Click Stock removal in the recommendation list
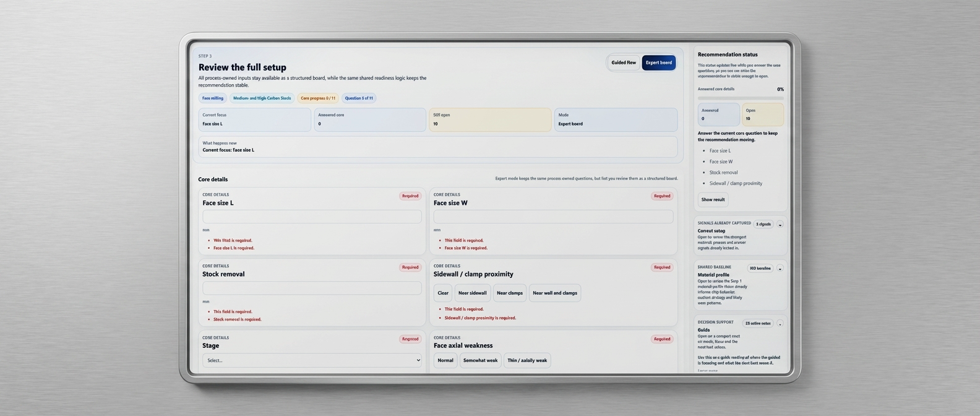980x416 pixels. 723,172
